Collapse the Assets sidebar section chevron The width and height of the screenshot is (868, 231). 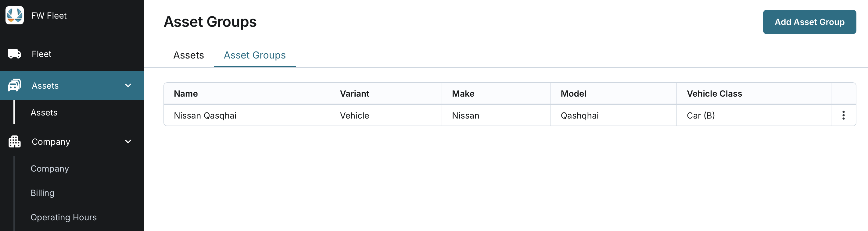128,86
